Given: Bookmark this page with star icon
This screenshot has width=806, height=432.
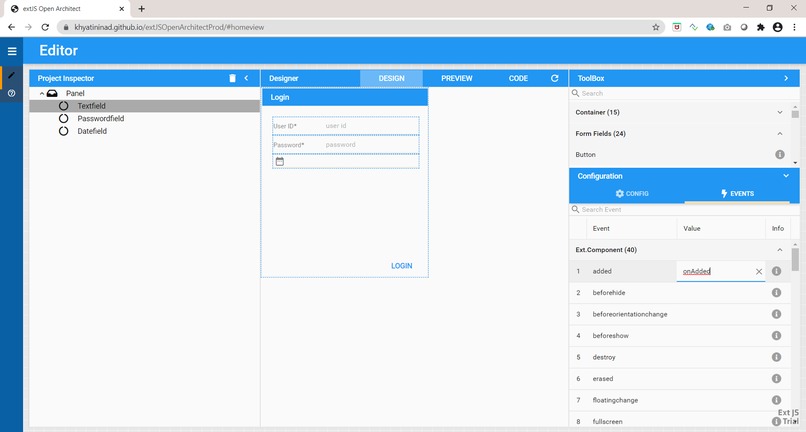Looking at the screenshot, I should [655, 27].
